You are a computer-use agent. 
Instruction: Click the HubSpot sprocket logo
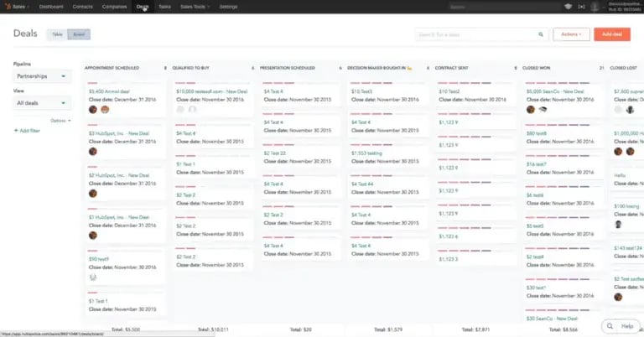[x=8, y=6]
